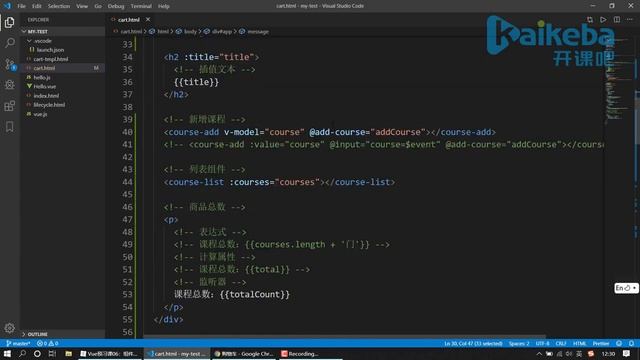This screenshot has width=640, height=360.
Task: Open the Selection menu
Action: point(59,6)
